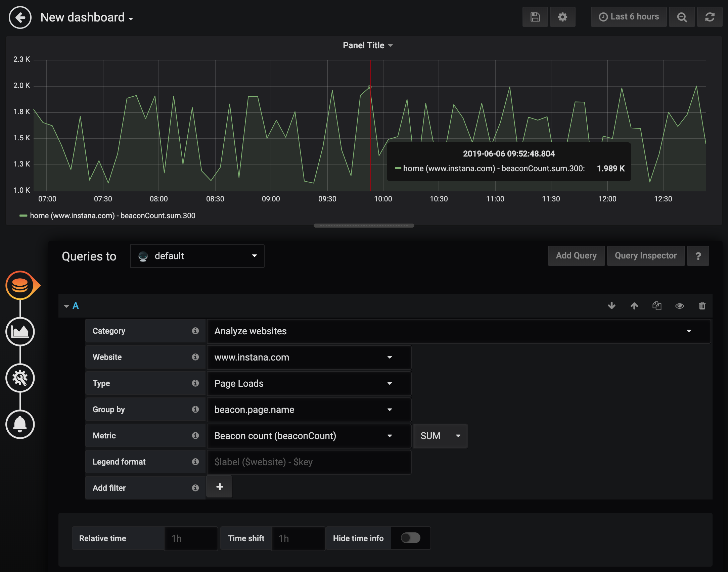Click the panel resize handle bar below the graph
This screenshot has height=572, width=728.
coord(364,226)
